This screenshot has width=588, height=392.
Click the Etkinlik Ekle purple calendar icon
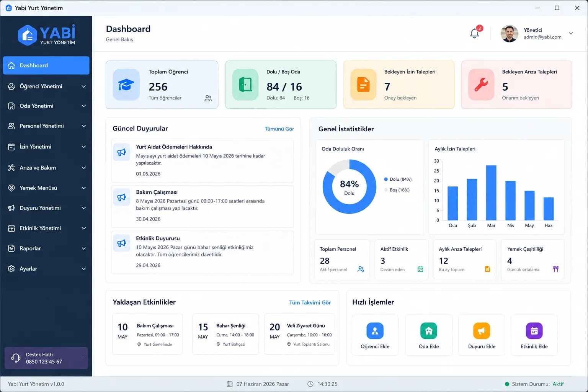point(534,331)
